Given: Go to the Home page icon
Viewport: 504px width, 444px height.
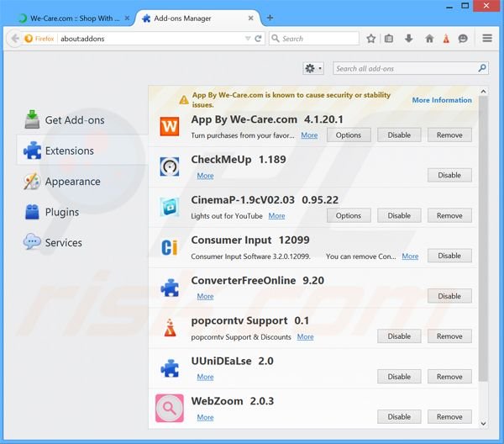Looking at the screenshot, I should tap(429, 39).
